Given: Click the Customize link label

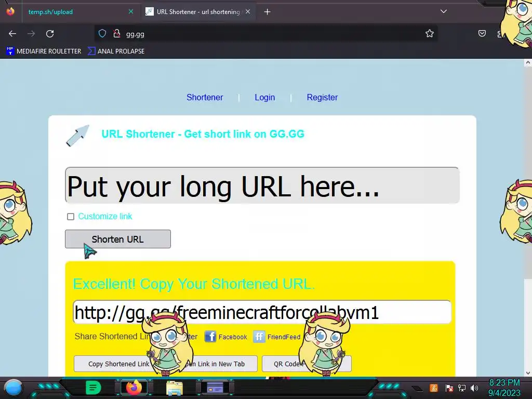Looking at the screenshot, I should [105, 217].
